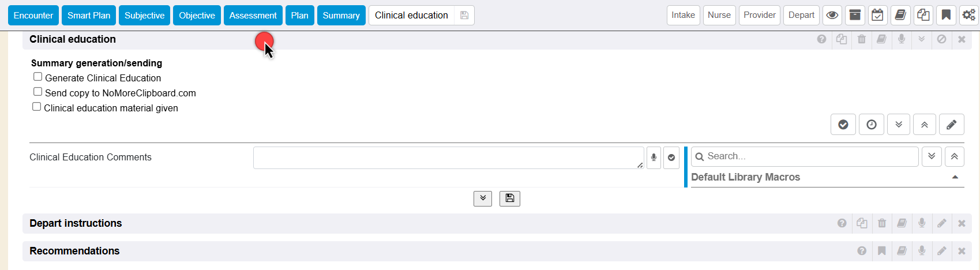This screenshot has height=270, width=980.
Task: Click the Clinical Education Comments text box
Action: [448, 157]
